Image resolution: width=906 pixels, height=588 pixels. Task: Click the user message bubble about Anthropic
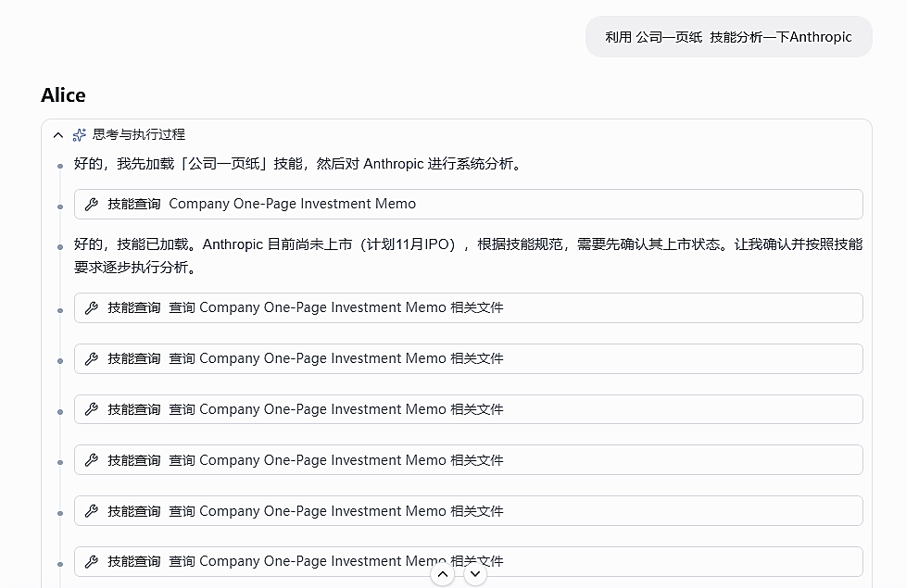tap(729, 37)
